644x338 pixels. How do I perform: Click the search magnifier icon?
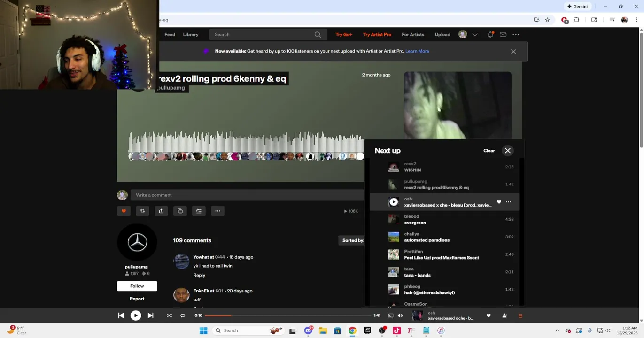coord(318,34)
